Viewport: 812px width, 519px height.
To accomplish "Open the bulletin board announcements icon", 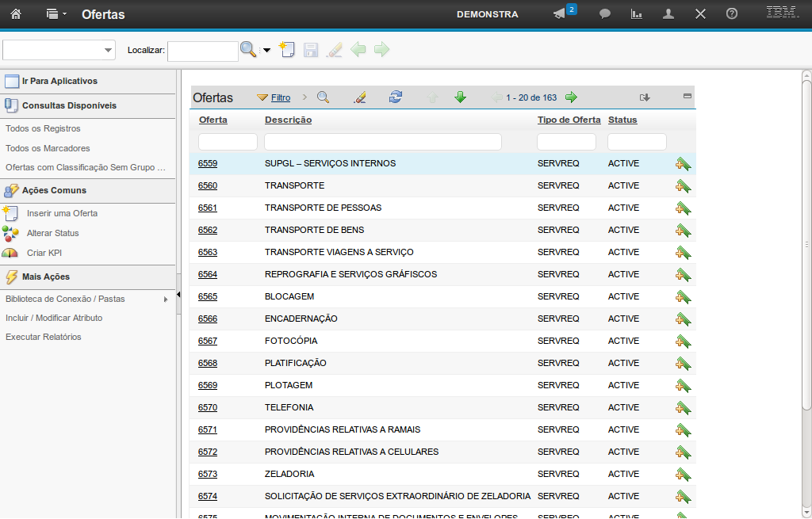I will pyautogui.click(x=560, y=14).
